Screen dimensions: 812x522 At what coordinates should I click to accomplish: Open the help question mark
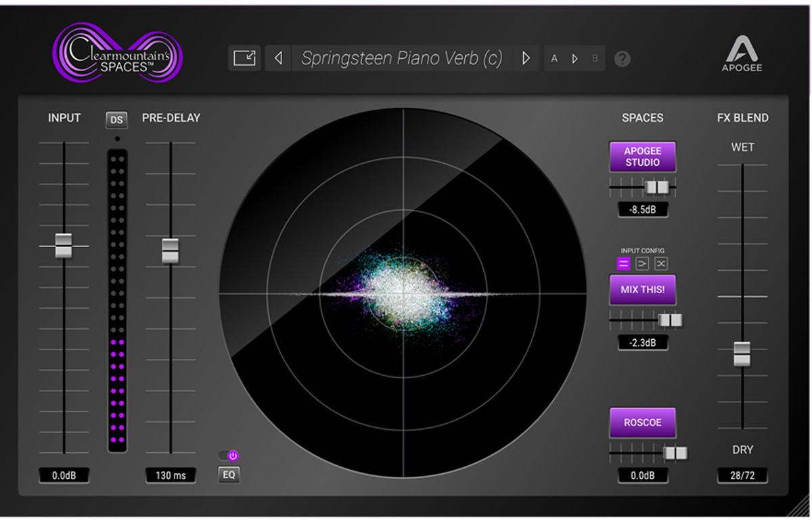tap(622, 59)
